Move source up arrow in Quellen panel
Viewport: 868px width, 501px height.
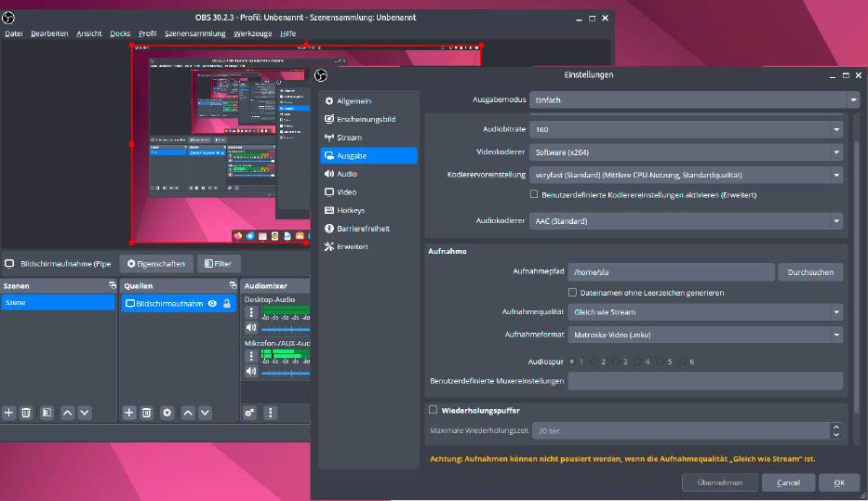point(188,413)
